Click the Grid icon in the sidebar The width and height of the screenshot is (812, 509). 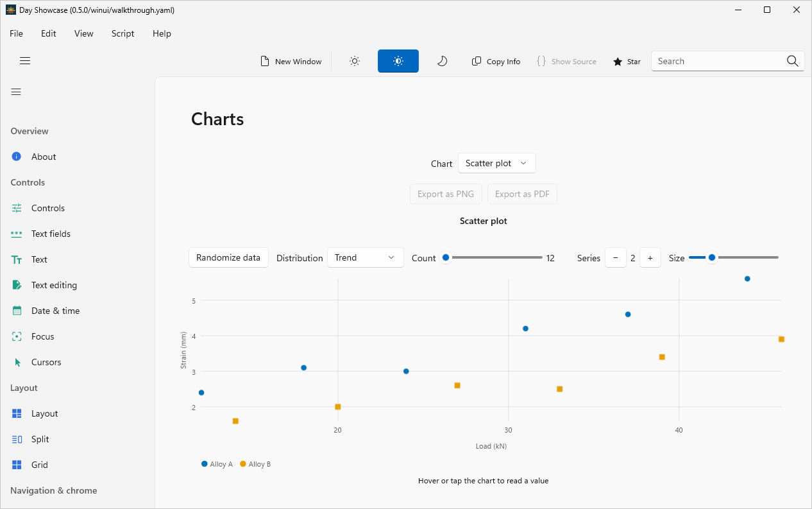pos(17,465)
